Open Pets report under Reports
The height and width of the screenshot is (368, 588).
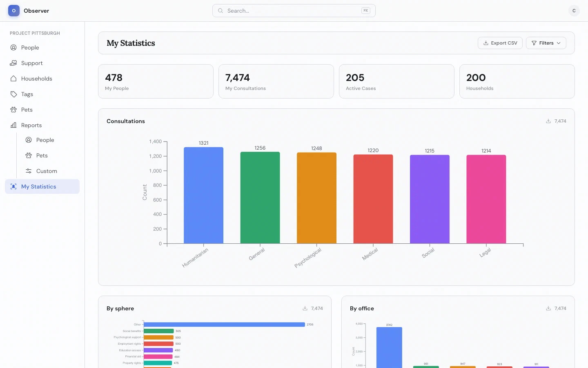coord(50,155)
